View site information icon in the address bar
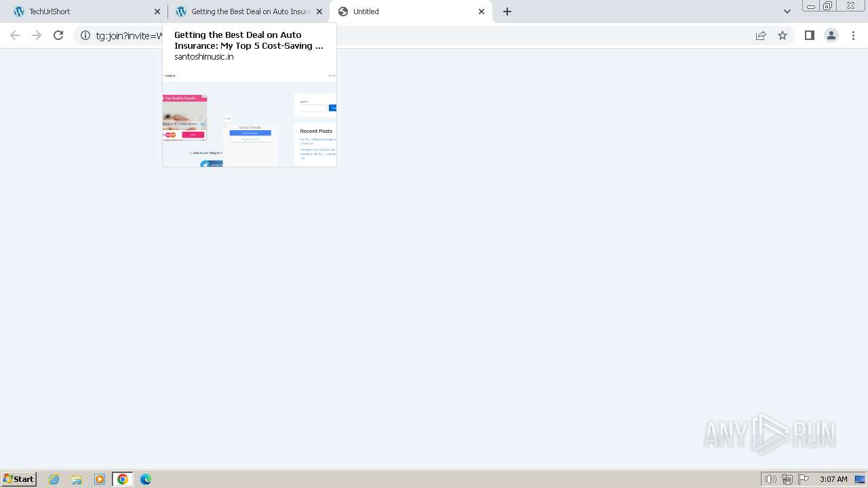This screenshot has height=488, width=868. click(x=85, y=35)
